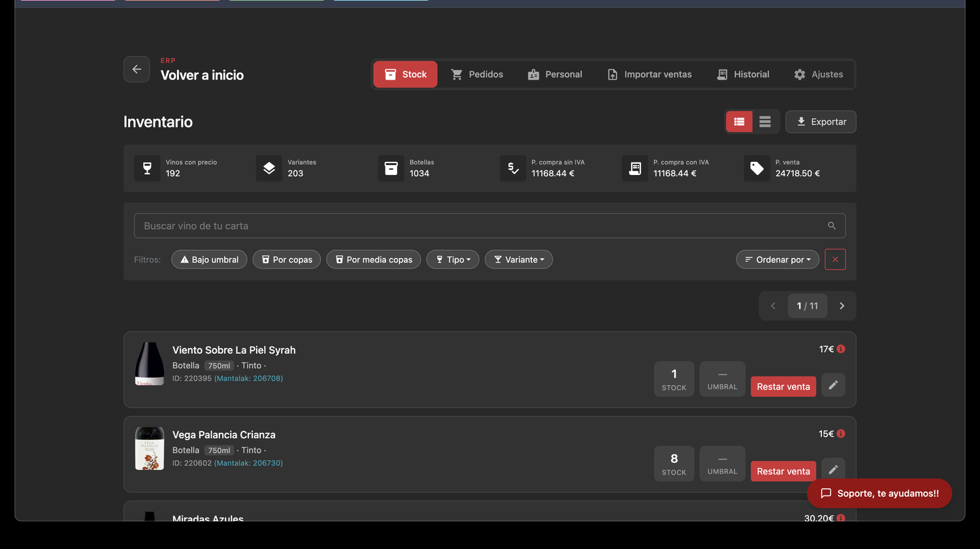The width and height of the screenshot is (980, 549).
Task: Open the Ajustes settings tab
Action: pos(819,74)
